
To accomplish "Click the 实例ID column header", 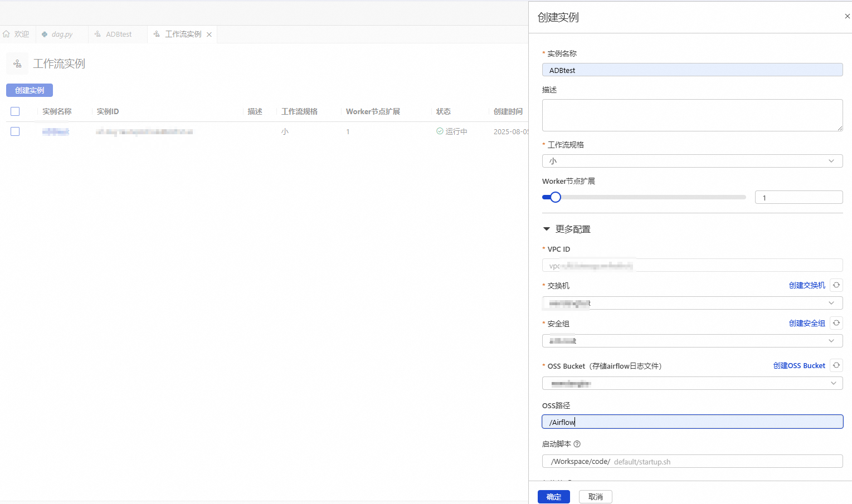I will [108, 111].
